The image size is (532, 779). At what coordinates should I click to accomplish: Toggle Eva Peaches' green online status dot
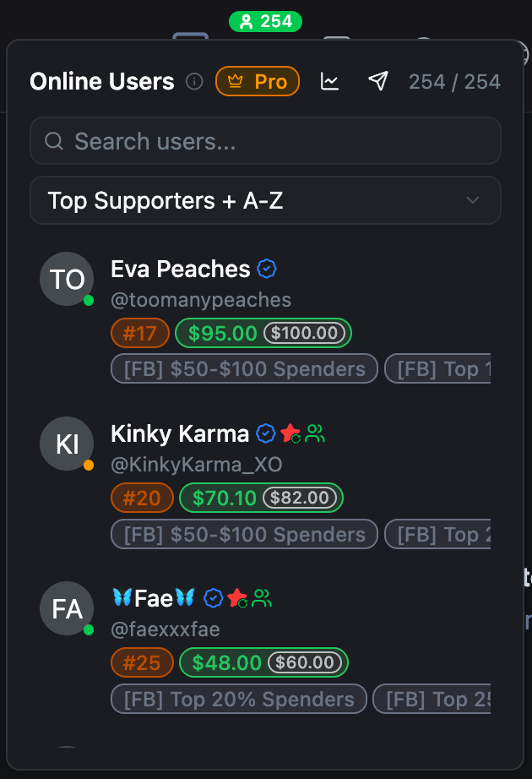click(88, 299)
